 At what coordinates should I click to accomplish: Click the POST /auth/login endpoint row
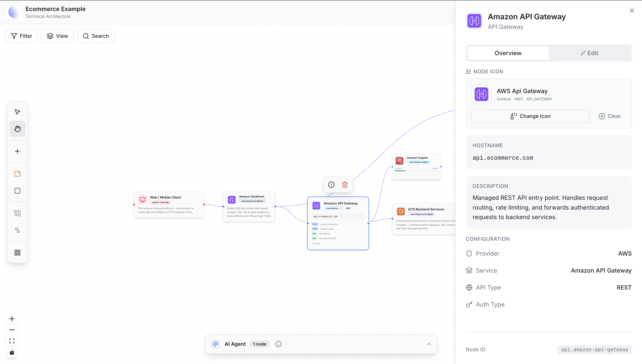323,229
